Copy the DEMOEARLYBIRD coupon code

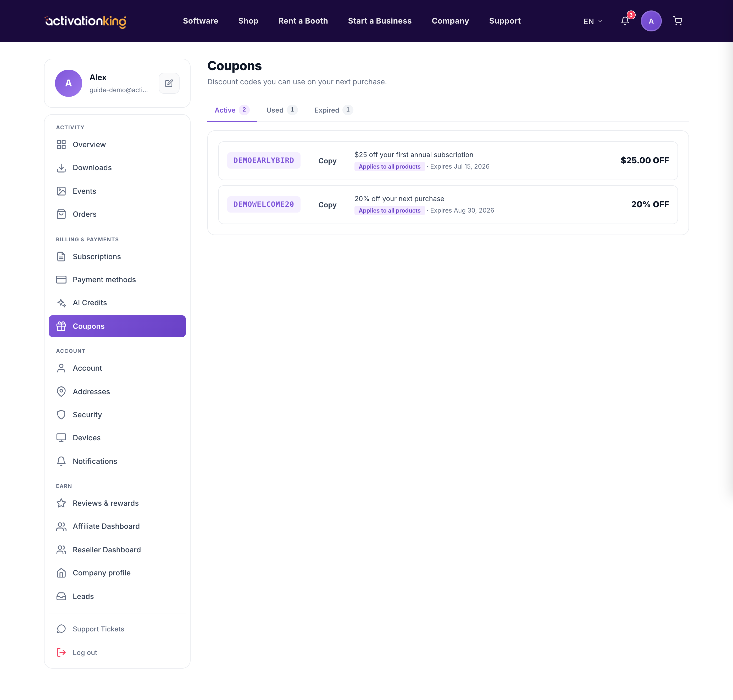pyautogui.click(x=327, y=161)
